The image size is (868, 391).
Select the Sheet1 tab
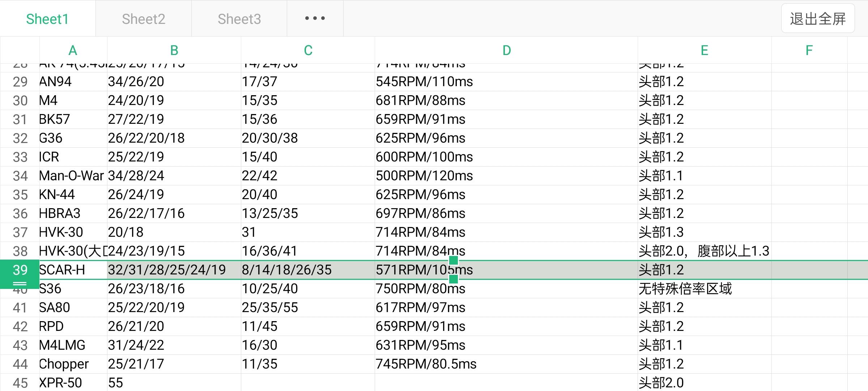47,19
